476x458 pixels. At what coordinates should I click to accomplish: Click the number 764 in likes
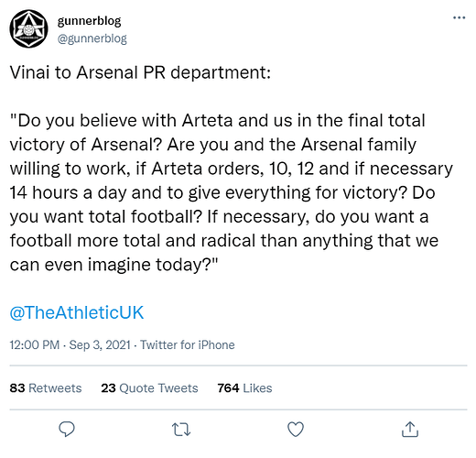coord(228,388)
